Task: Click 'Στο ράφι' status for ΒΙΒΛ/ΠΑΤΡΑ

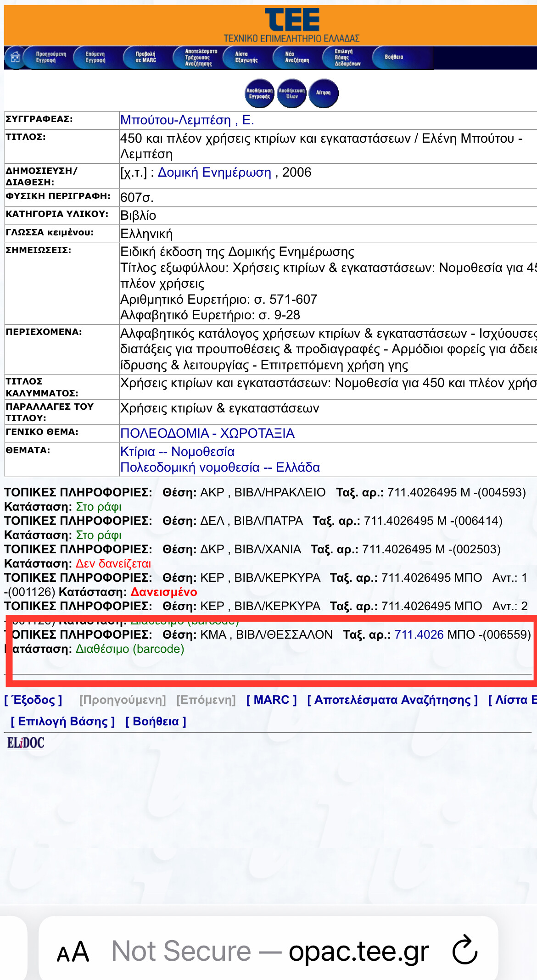Action: 99,535
